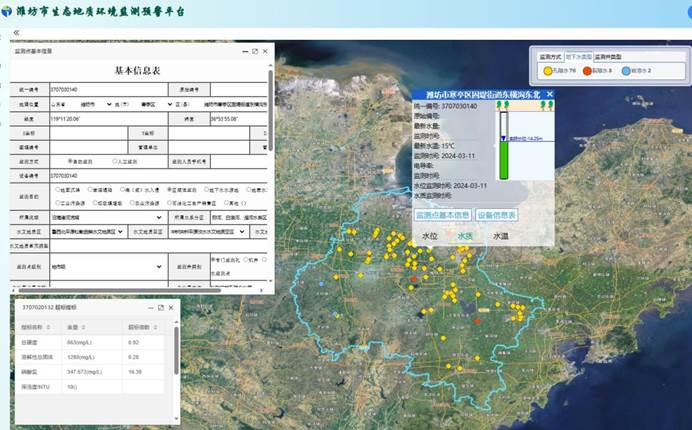692x430 pixels.
Task: Click orange 裂隙水 legend marker
Action: (587, 71)
